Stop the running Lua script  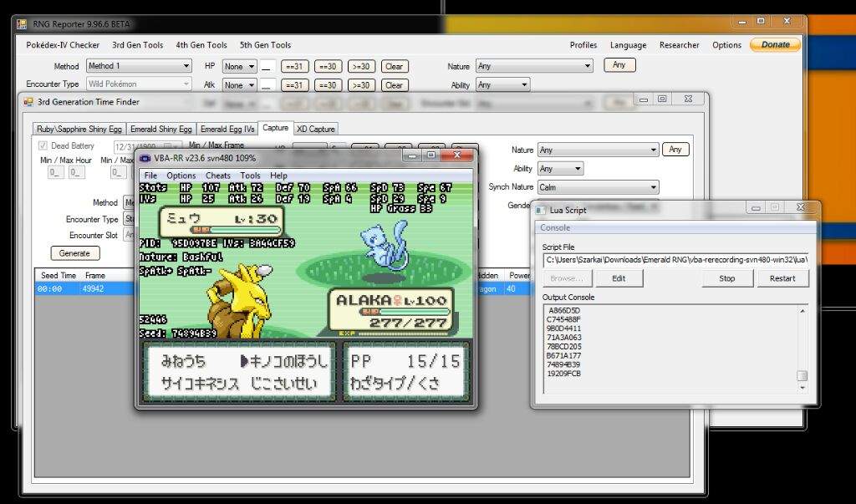tap(726, 278)
